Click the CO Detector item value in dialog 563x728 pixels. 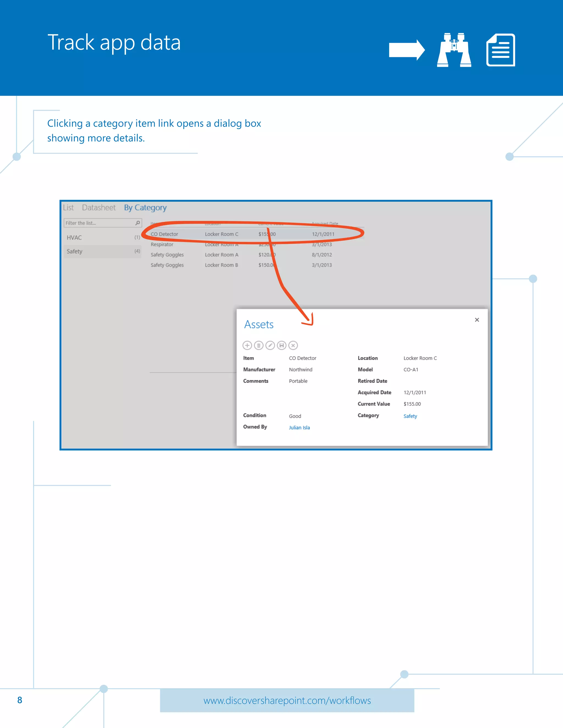(302, 358)
